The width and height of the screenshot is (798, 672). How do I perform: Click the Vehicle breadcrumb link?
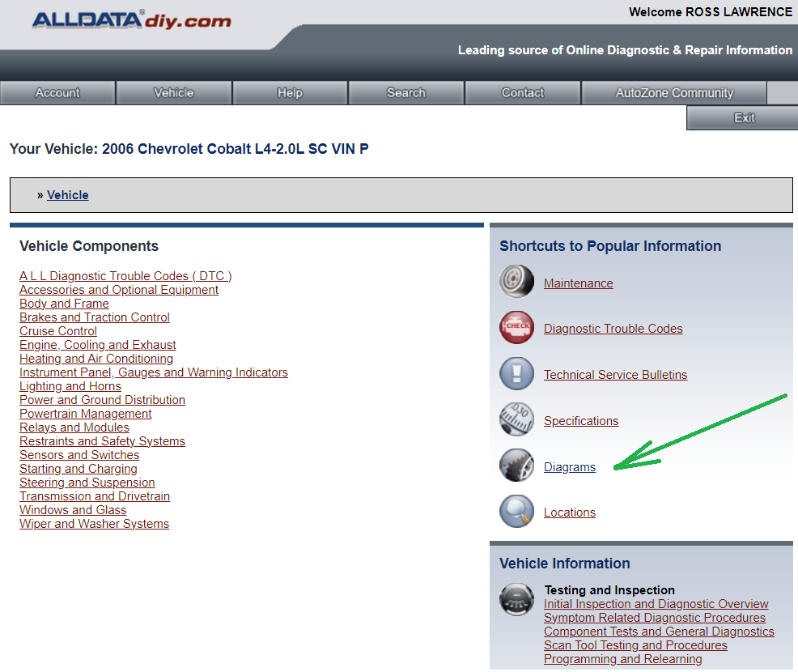click(68, 195)
